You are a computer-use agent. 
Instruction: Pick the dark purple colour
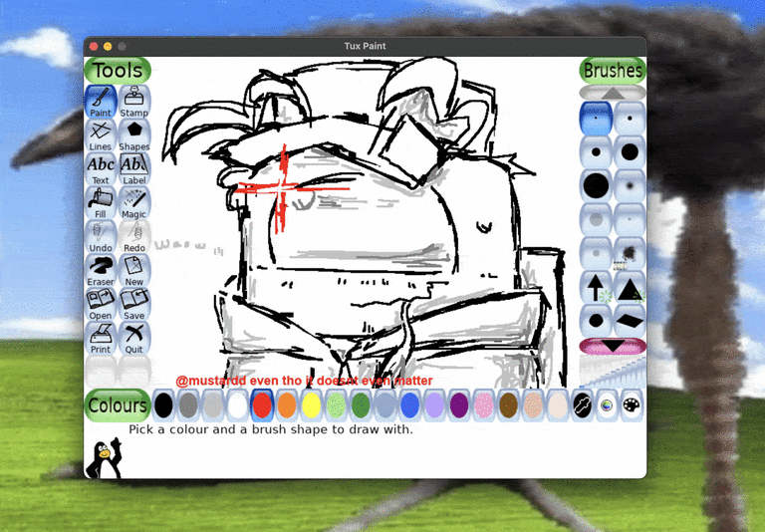(459, 405)
